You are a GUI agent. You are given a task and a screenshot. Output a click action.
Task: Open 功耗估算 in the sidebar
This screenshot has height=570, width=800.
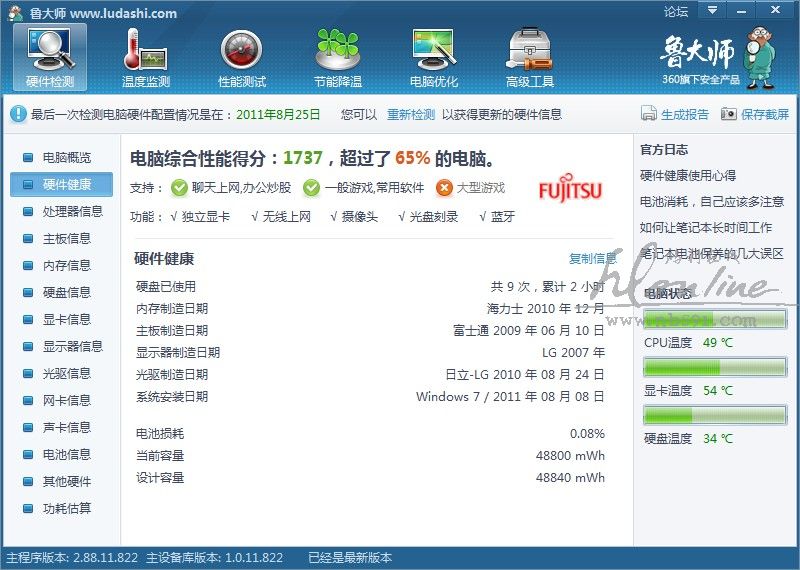click(66, 508)
